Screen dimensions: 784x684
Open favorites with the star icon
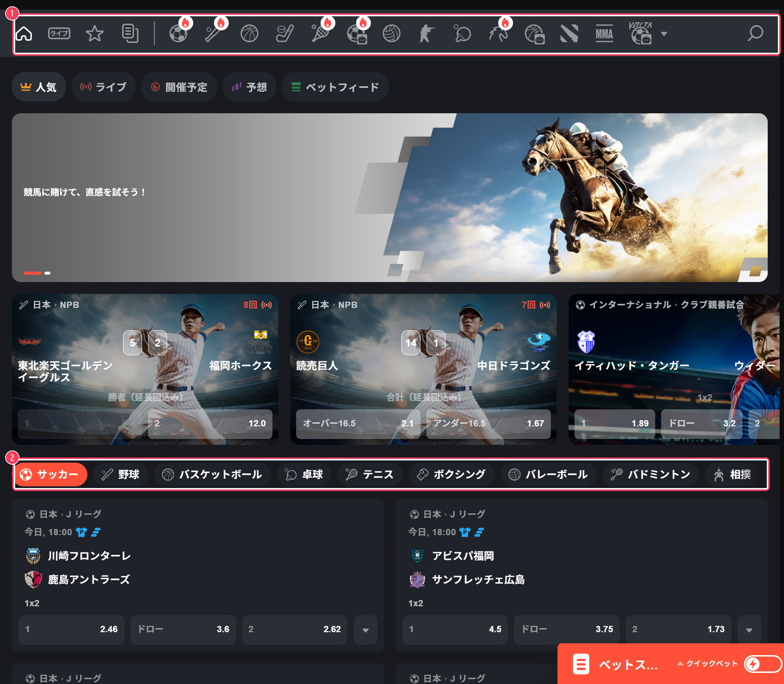95,34
